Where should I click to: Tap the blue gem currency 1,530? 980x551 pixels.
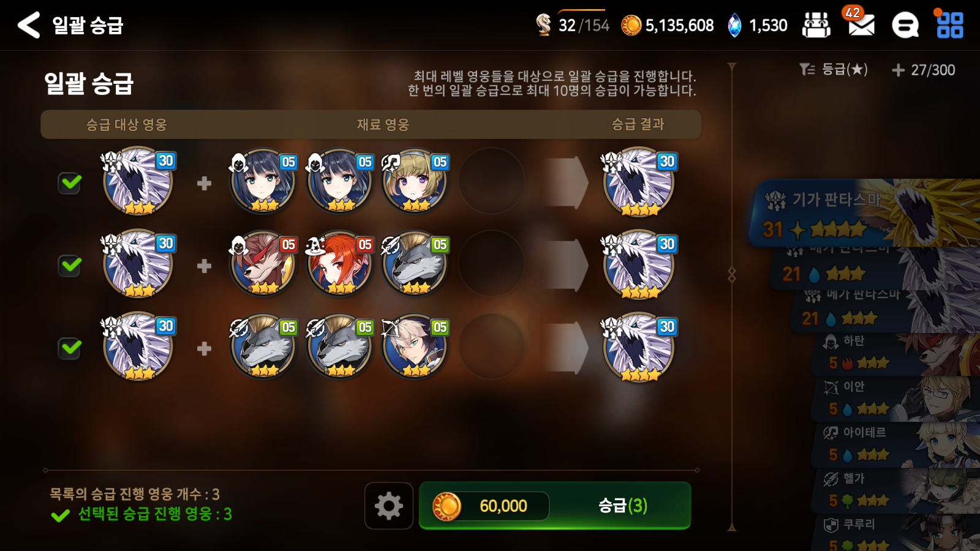pos(757,25)
